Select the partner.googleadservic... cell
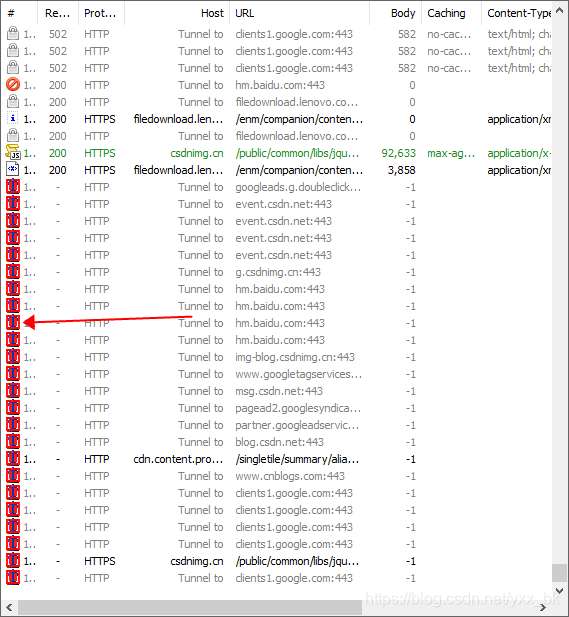569x617 pixels. coord(297,425)
